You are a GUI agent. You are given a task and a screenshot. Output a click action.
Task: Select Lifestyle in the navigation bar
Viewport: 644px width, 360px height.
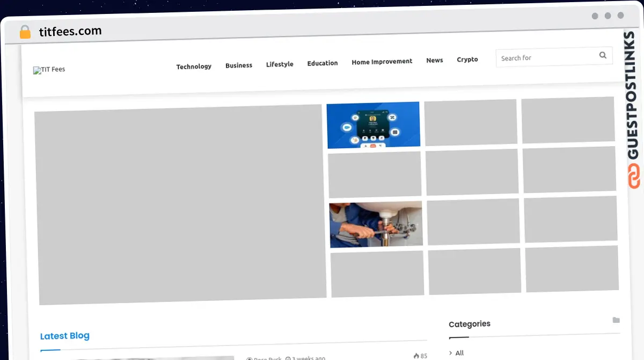280,64
